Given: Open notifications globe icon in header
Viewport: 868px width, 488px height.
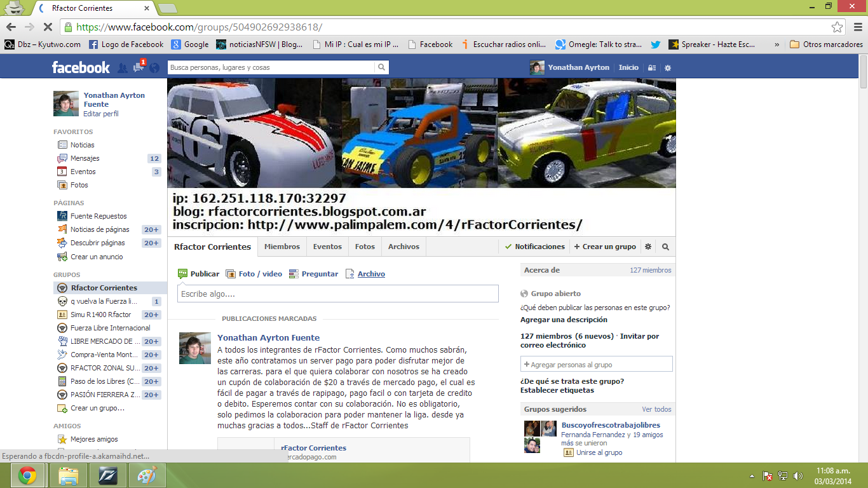Looking at the screenshot, I should [154, 67].
